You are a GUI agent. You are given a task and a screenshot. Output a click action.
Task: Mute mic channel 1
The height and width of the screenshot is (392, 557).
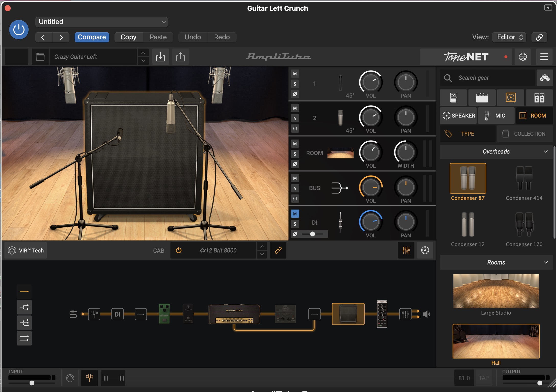pos(295,74)
